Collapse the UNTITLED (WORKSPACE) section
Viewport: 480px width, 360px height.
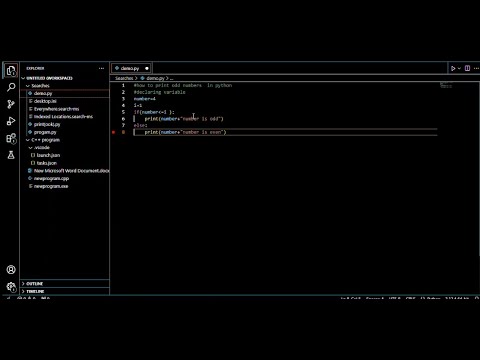click(x=65, y=78)
